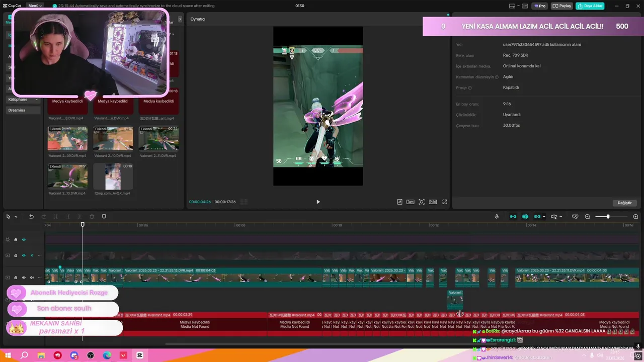This screenshot has height=362, width=644.
Task: Click the zoom-out magnifier on timeline
Action: (587, 217)
